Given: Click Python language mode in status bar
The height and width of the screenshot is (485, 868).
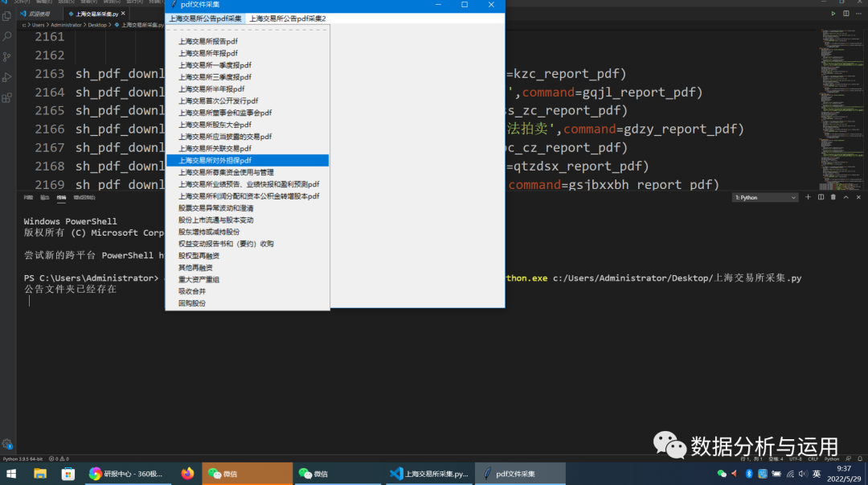Looking at the screenshot, I should [x=832, y=459].
